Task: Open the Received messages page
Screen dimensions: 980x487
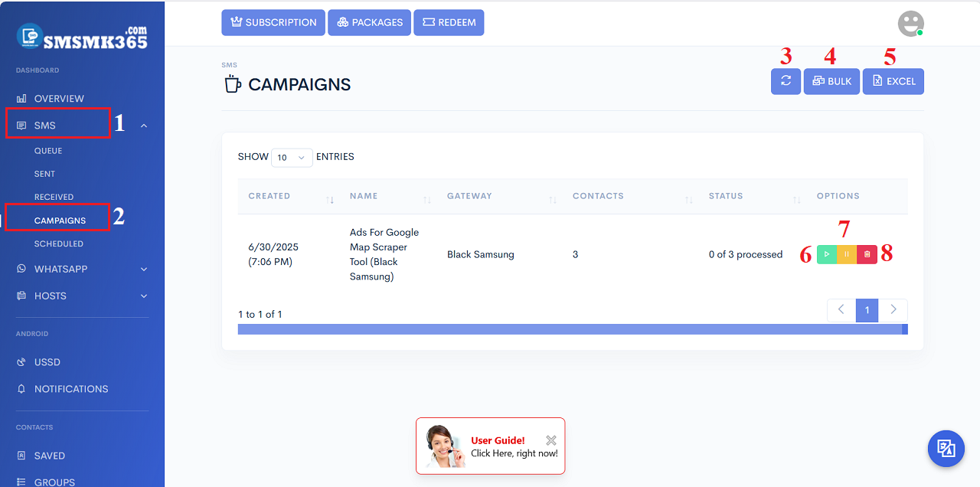Action: [54, 197]
